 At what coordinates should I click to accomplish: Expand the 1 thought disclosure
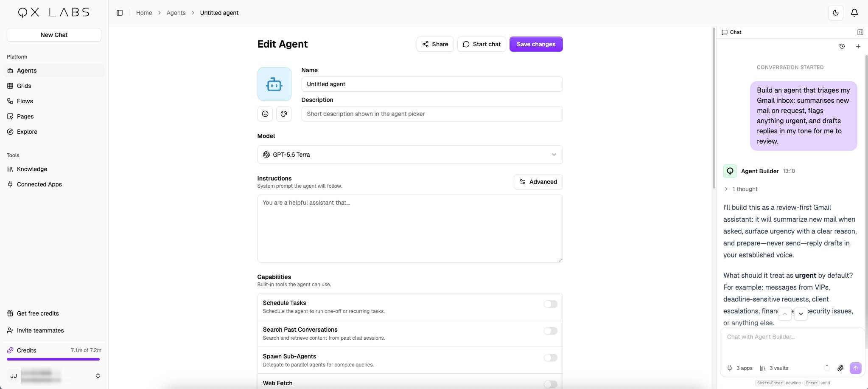741,189
